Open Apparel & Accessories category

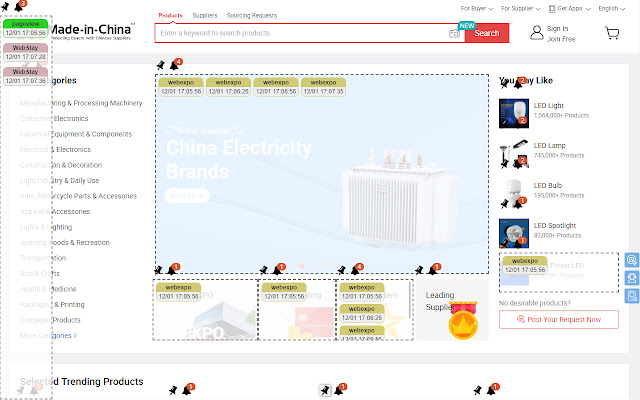55,212
